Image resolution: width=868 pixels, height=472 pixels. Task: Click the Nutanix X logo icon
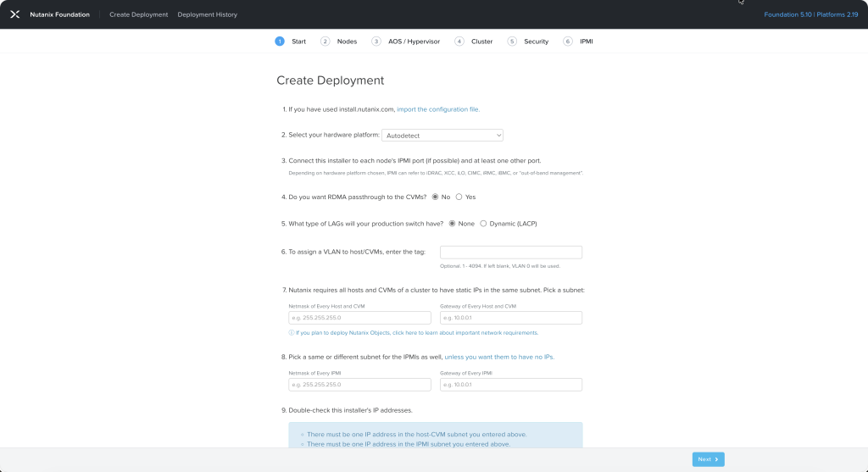coord(14,14)
